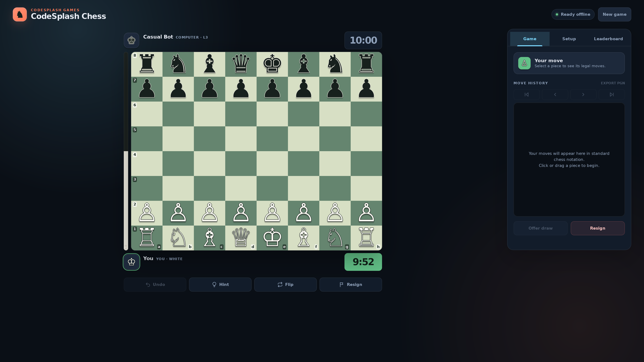
Task: Click the empty d4 square
Action: [x=241, y=163]
